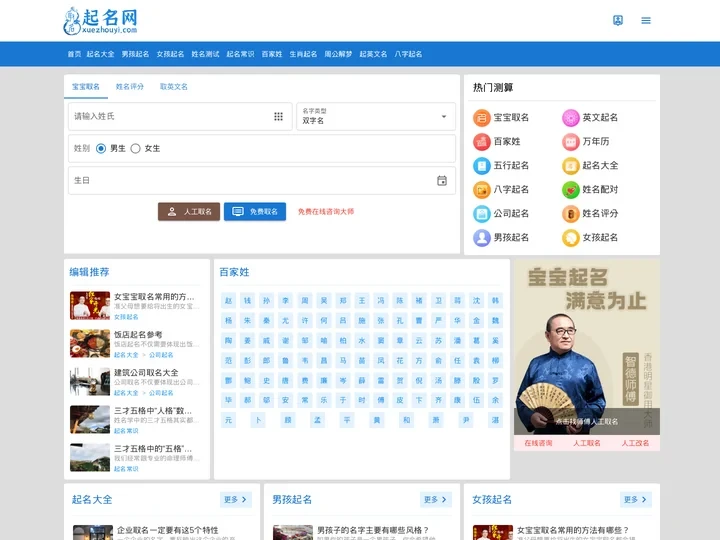Click the 百家姓 red icon
720x540 pixels.
point(482,141)
